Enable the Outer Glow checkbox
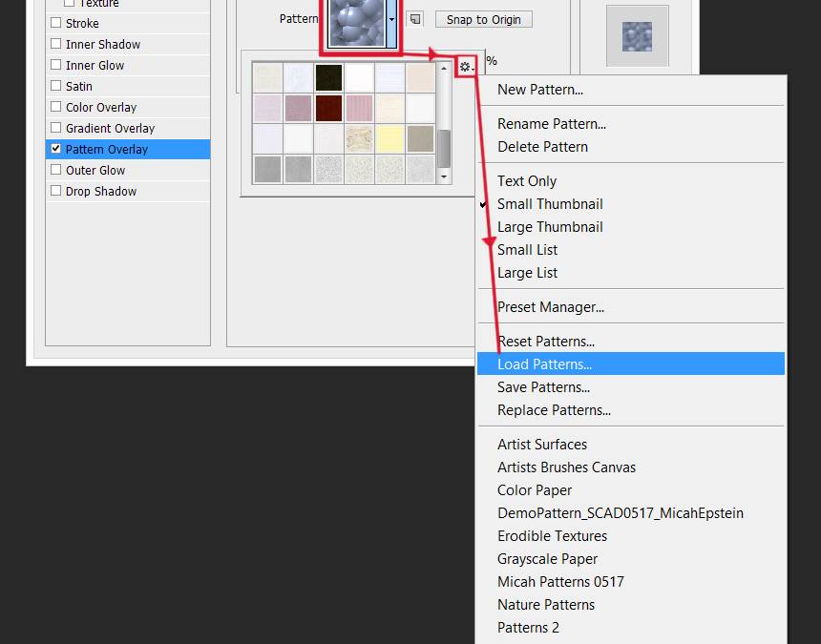 [x=56, y=170]
